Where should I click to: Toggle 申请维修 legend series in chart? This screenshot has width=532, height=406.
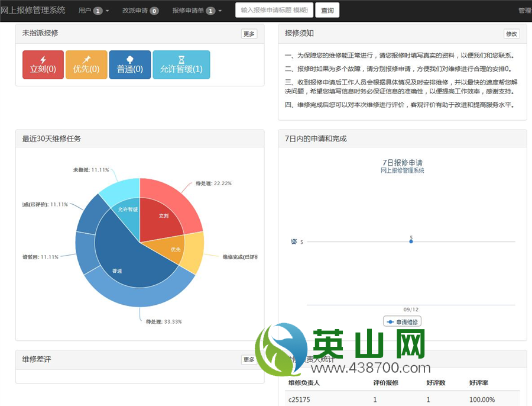(403, 322)
